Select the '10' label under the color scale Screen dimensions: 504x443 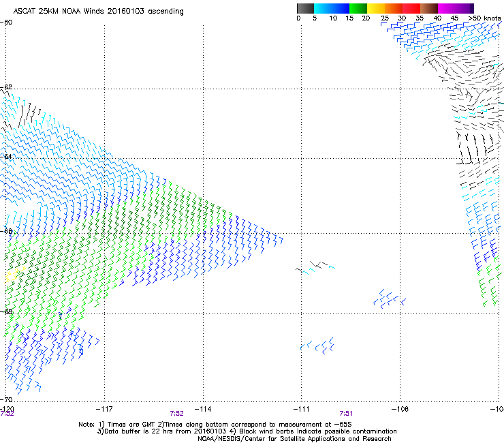coord(333,18)
